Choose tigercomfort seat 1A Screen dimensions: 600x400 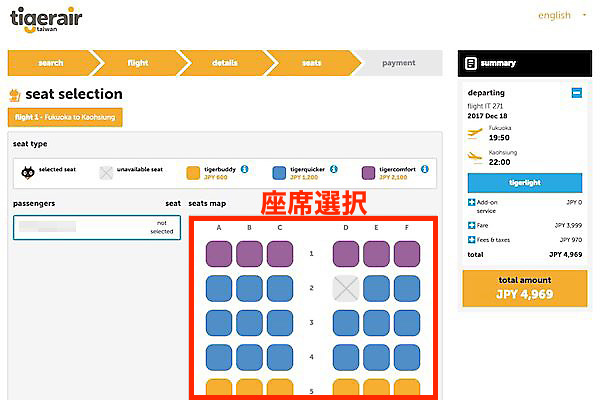coord(219,254)
